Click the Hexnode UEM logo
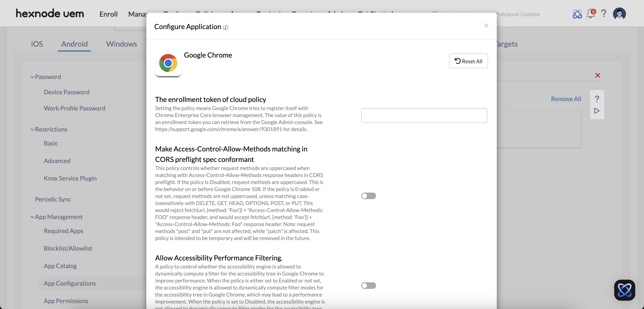Image resolution: width=644 pixels, height=309 pixels. point(50,14)
